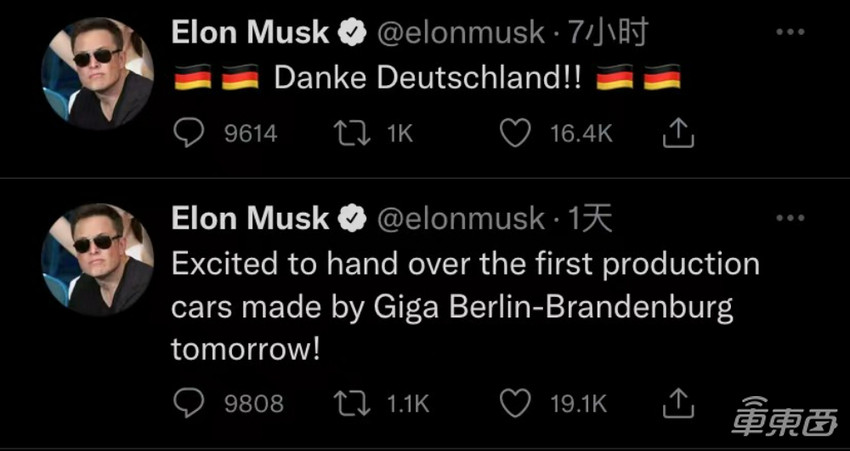Screen dimensions: 850x451
Task: Open the Danke Deutschland tweet text
Action: 426,79
